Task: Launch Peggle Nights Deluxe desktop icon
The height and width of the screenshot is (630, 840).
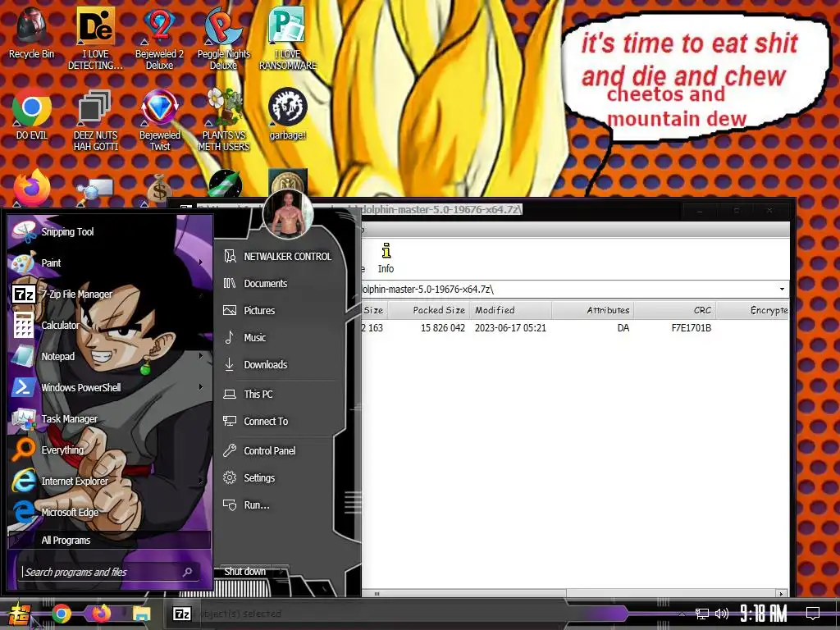Action: (x=223, y=38)
